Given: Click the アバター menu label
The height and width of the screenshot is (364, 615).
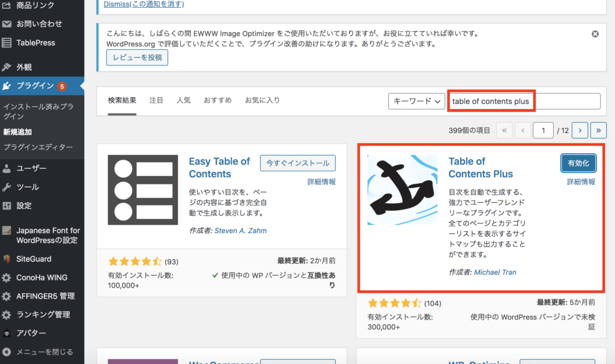Looking at the screenshot, I should 31,333.
